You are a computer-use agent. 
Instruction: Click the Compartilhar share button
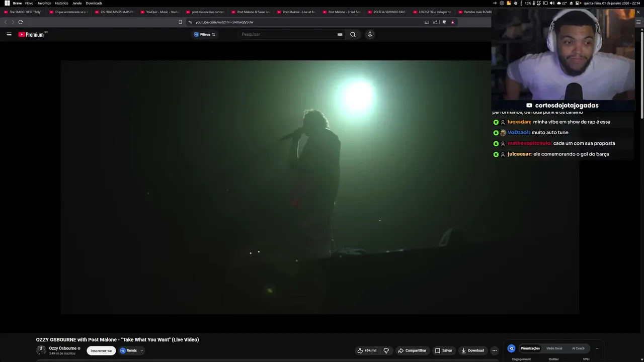point(412,350)
